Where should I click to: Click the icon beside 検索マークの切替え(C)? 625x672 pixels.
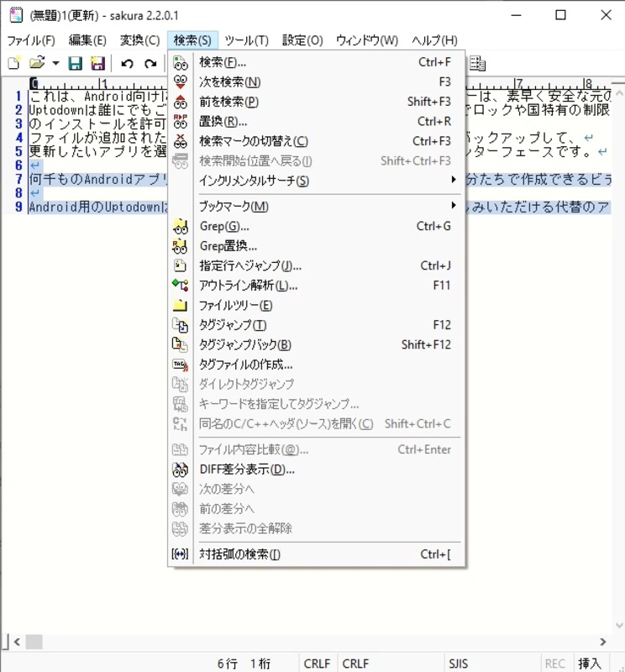point(181,141)
